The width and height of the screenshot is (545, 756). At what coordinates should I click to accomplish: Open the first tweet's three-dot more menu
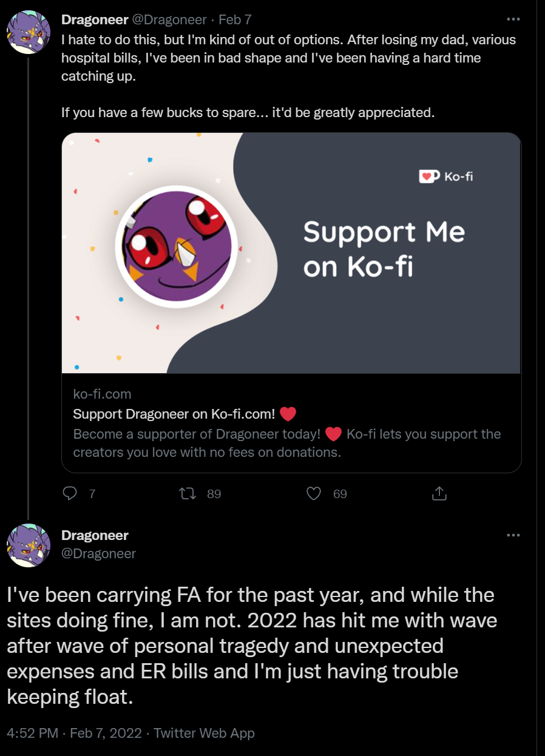513,19
